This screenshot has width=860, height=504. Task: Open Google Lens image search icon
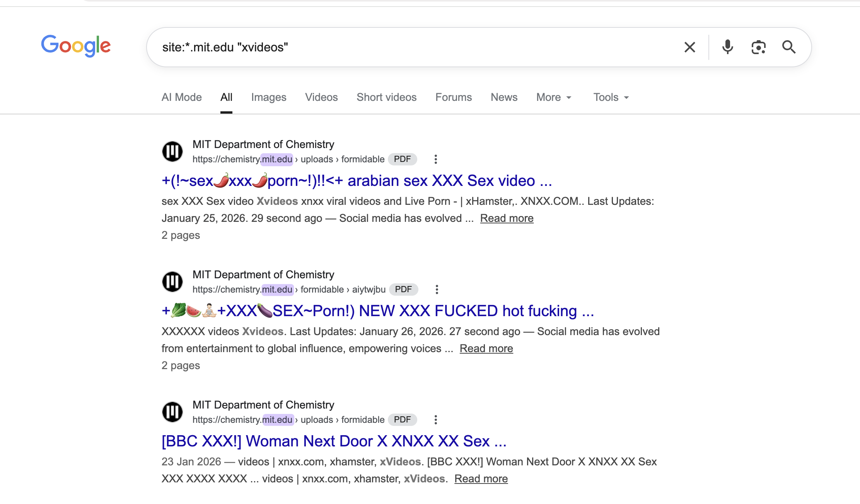(758, 47)
